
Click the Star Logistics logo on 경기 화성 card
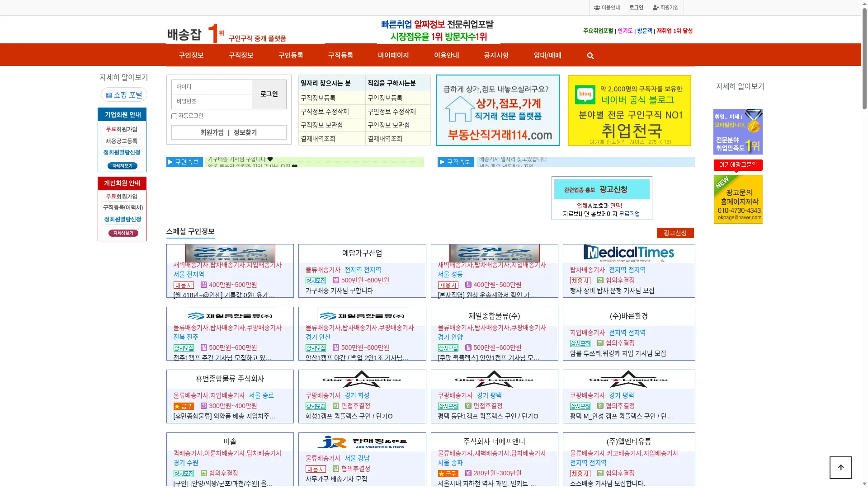362,379
